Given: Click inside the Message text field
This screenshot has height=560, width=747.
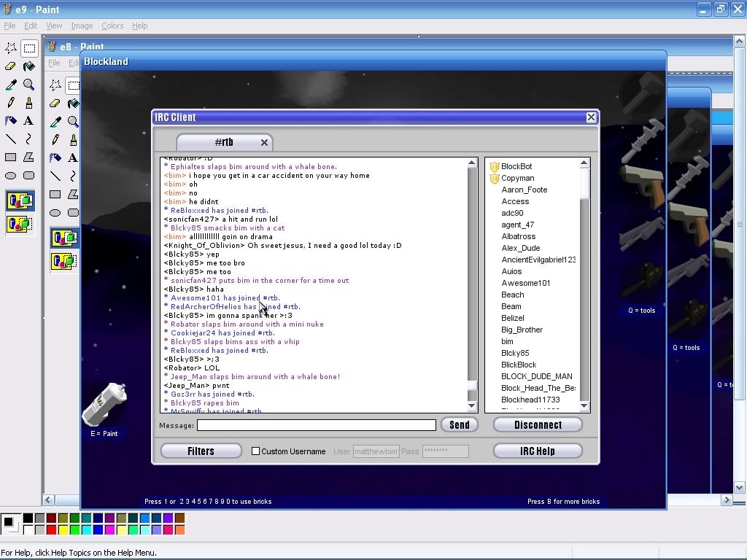Looking at the screenshot, I should [317, 425].
